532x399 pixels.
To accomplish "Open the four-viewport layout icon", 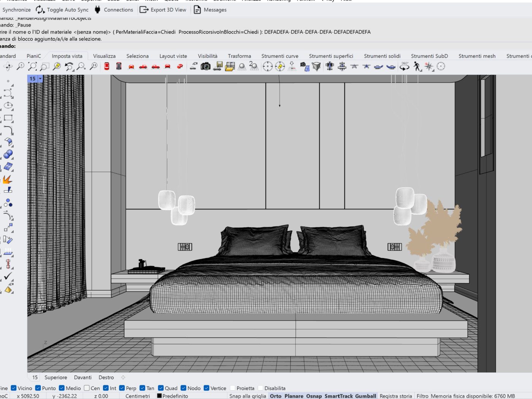I will point(230,66).
